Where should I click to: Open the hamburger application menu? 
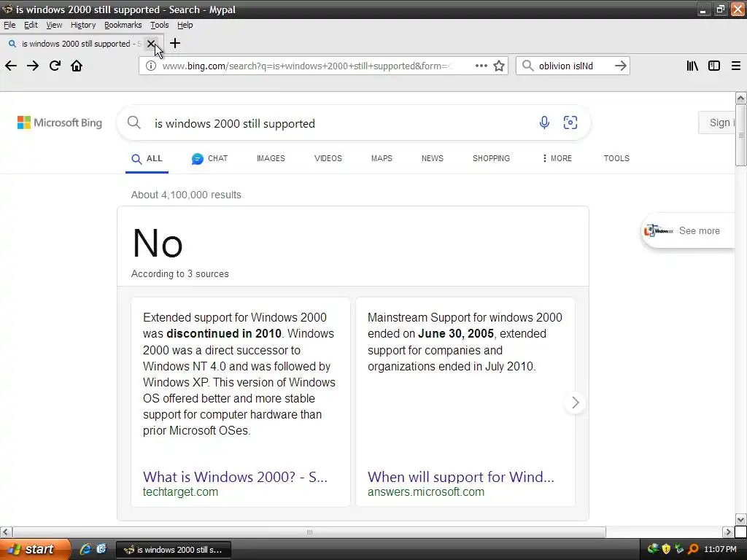[x=736, y=66]
